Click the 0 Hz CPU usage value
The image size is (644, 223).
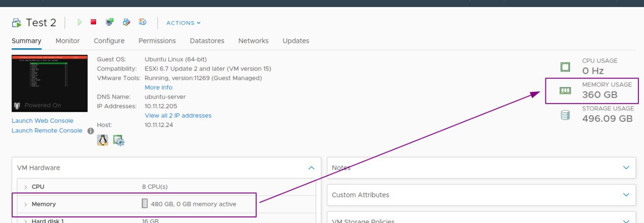[593, 71]
